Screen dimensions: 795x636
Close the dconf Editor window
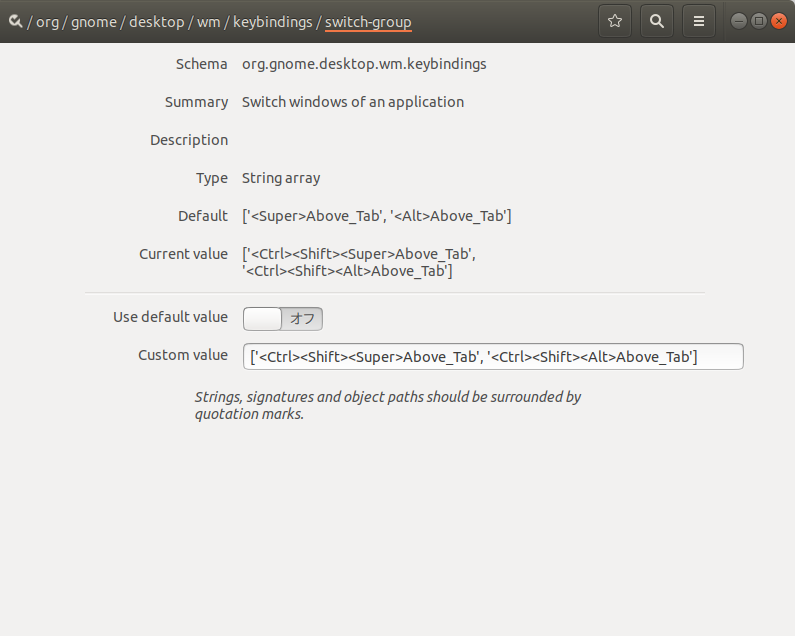coord(779,21)
